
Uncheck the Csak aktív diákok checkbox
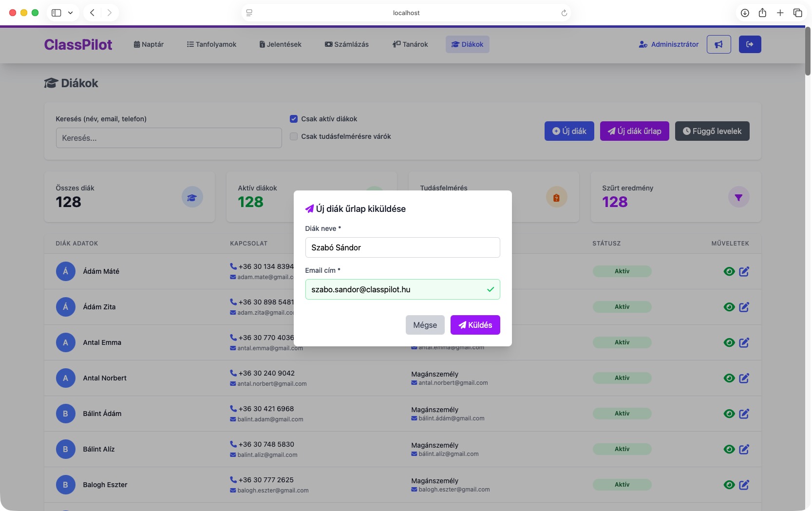[x=294, y=119]
